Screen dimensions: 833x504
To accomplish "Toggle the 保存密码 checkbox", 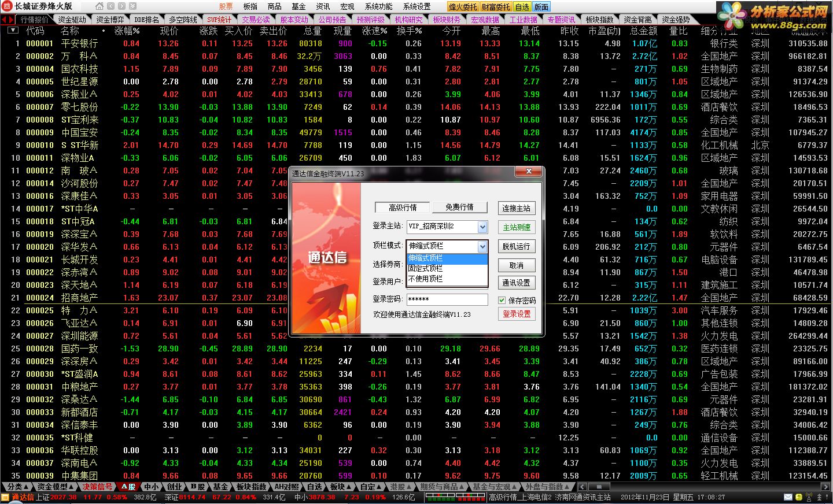I will tap(502, 300).
